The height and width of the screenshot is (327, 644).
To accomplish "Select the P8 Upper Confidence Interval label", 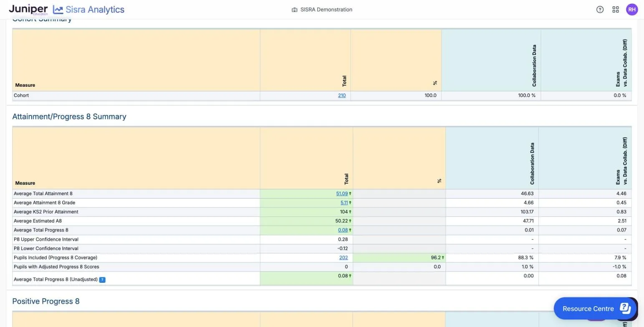I will [46, 239].
